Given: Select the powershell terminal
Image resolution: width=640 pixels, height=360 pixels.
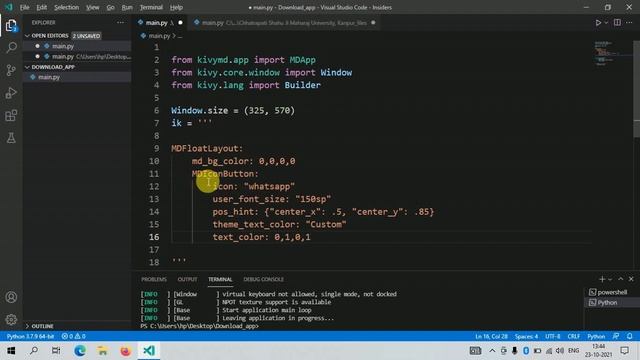Looking at the screenshot, I should coord(612,292).
